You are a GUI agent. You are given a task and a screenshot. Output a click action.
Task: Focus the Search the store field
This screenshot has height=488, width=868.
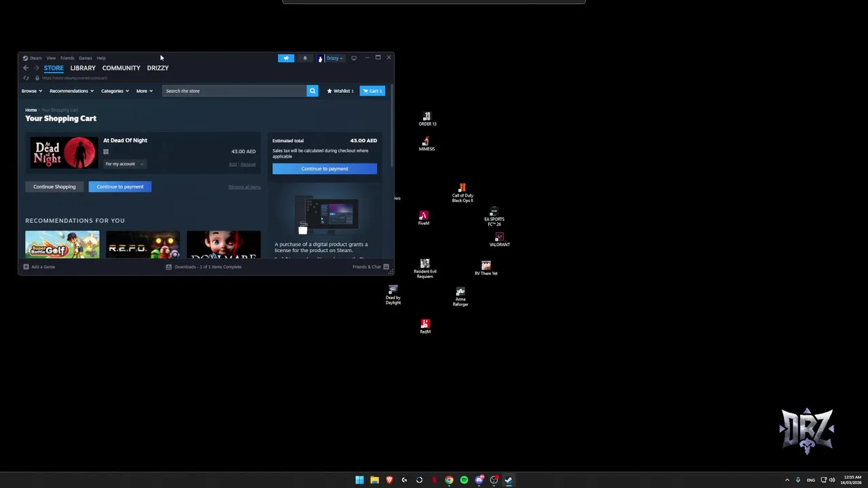tap(235, 91)
